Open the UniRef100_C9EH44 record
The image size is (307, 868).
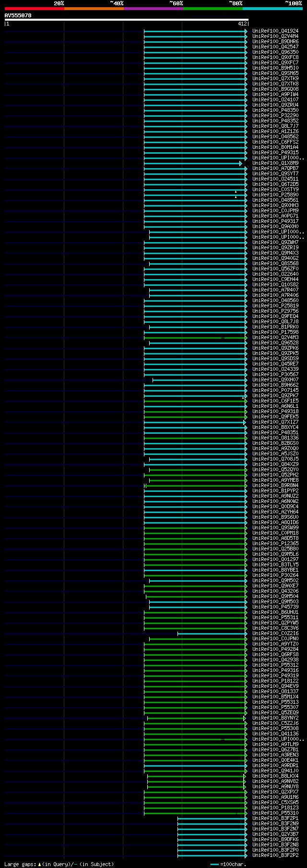click(275, 280)
